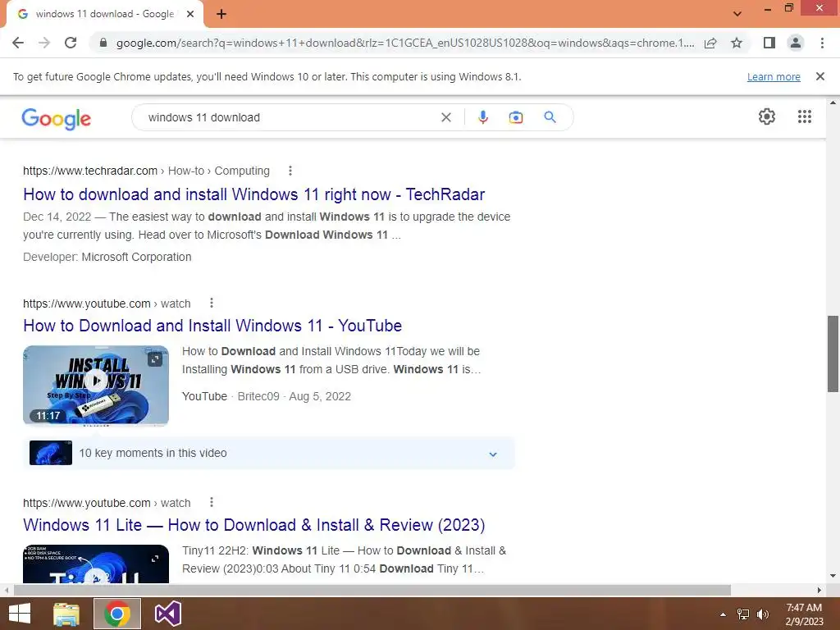Open File Explorer from the taskbar
Viewport: 840px width, 630px height.
point(66,614)
